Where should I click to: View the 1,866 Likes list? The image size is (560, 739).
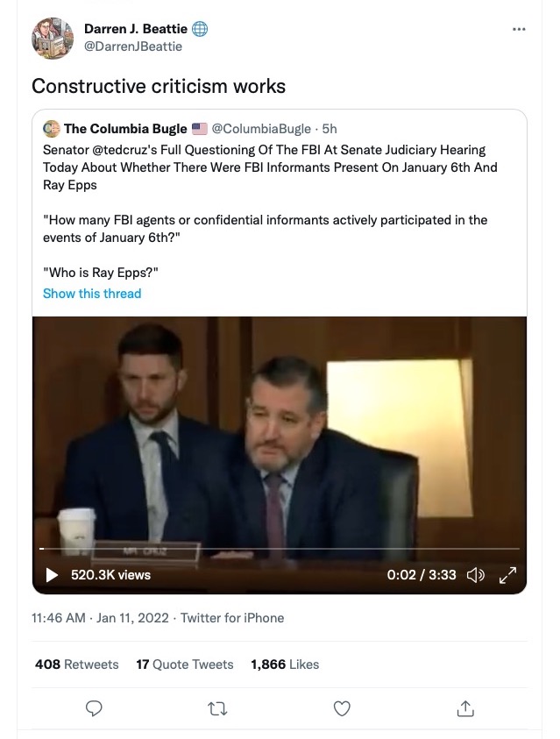[285, 664]
